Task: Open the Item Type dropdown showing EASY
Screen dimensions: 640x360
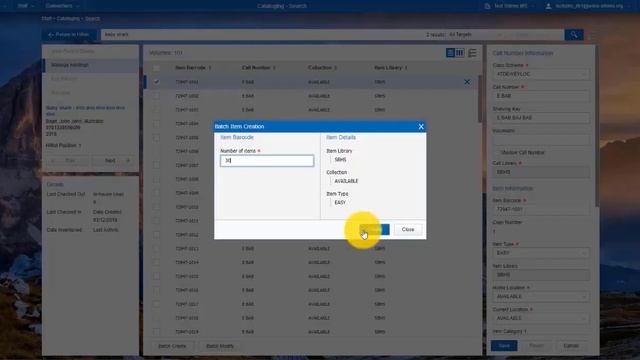Action: coord(540,253)
